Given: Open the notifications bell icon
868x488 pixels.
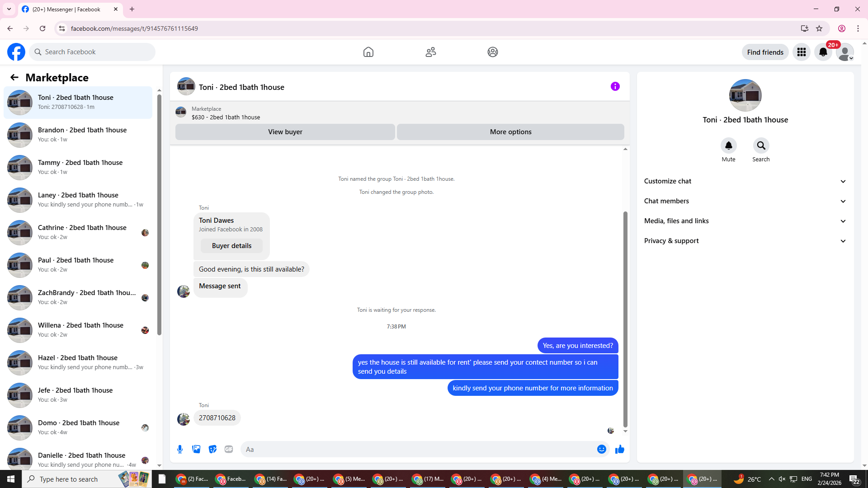Looking at the screenshot, I should (823, 52).
